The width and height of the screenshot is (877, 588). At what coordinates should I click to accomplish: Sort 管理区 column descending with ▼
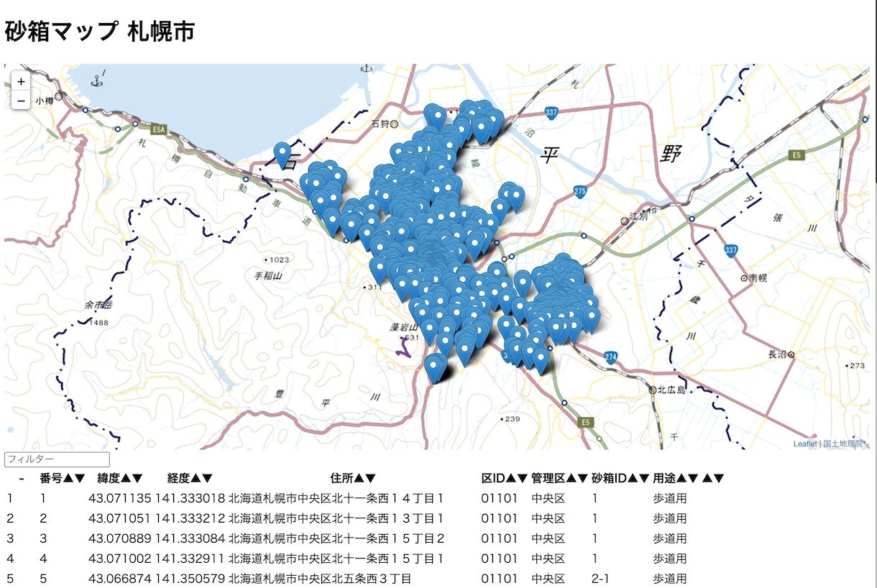pos(582,478)
